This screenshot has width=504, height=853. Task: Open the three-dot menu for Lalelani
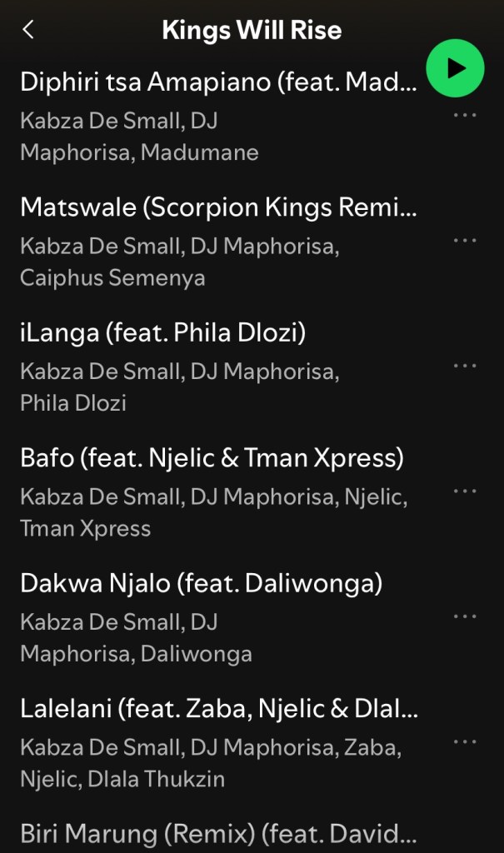(465, 741)
